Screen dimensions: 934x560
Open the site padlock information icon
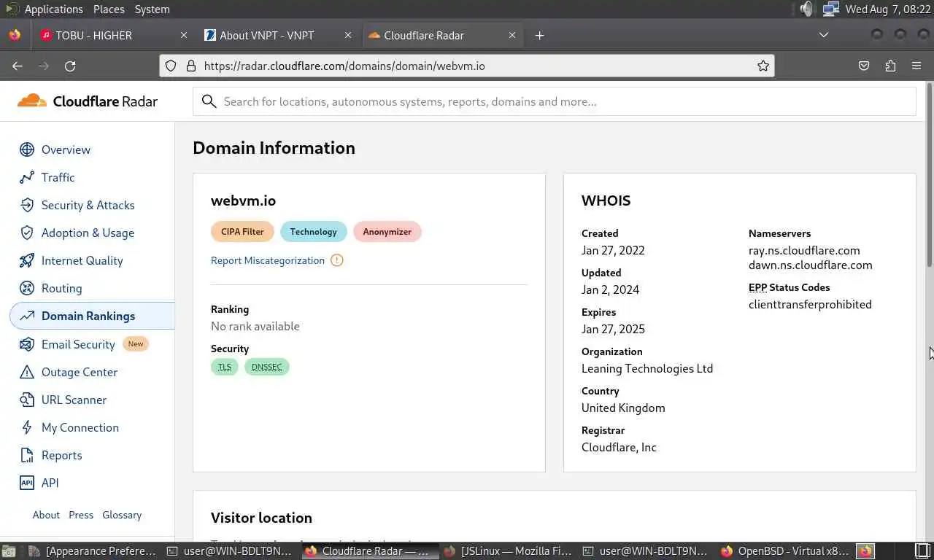tap(191, 66)
